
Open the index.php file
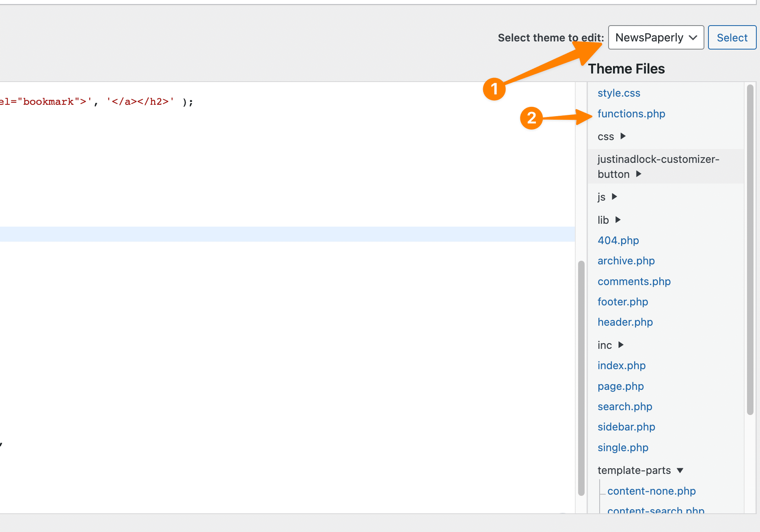621,365
